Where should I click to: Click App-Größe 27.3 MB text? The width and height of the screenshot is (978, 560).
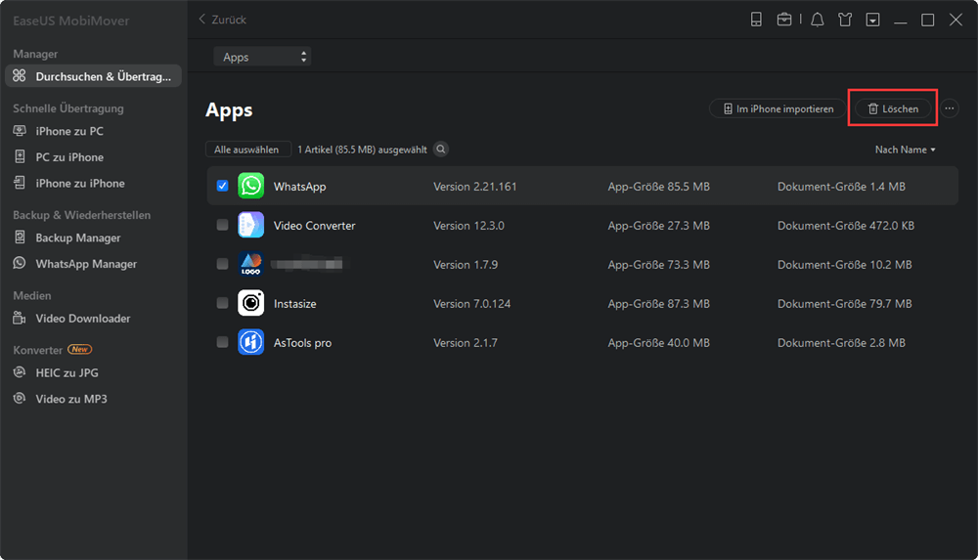[658, 226]
